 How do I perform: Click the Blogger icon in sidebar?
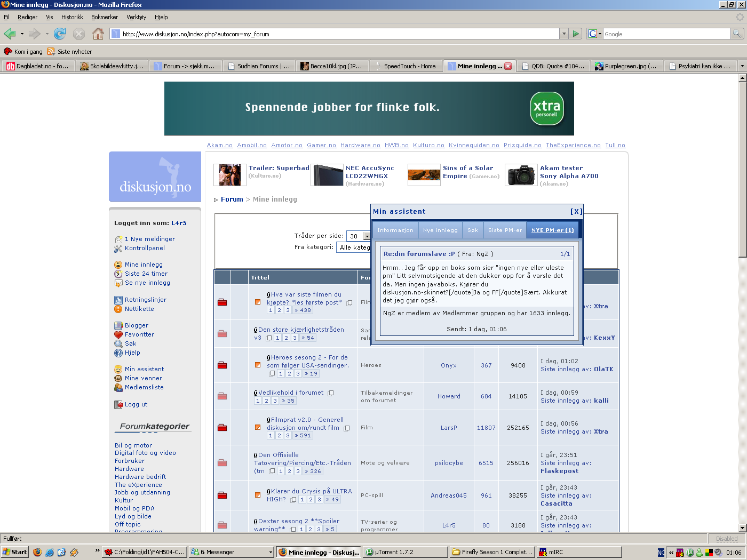coord(118,326)
